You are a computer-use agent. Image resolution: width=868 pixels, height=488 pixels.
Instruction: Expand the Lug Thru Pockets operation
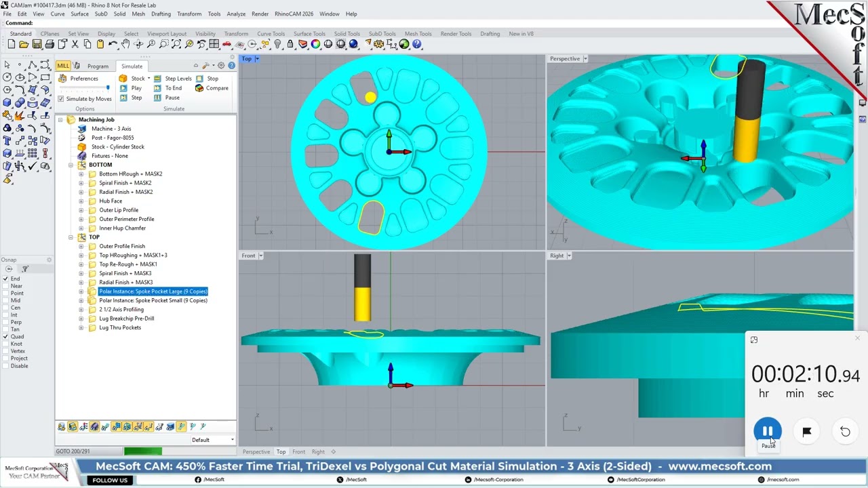[81, 328]
